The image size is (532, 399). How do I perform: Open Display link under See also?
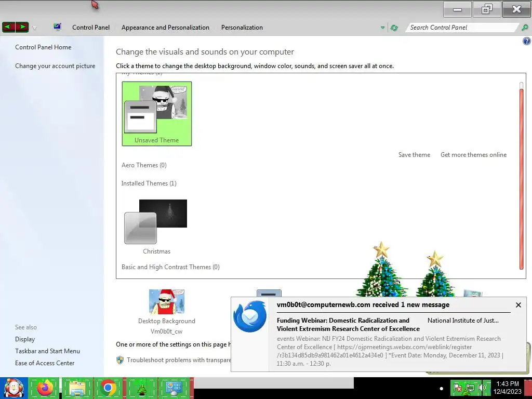[25, 339]
